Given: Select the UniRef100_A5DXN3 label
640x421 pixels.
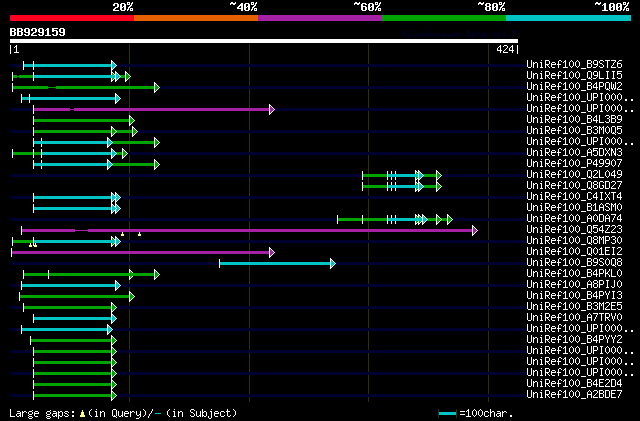Looking at the screenshot, I should point(574,152).
